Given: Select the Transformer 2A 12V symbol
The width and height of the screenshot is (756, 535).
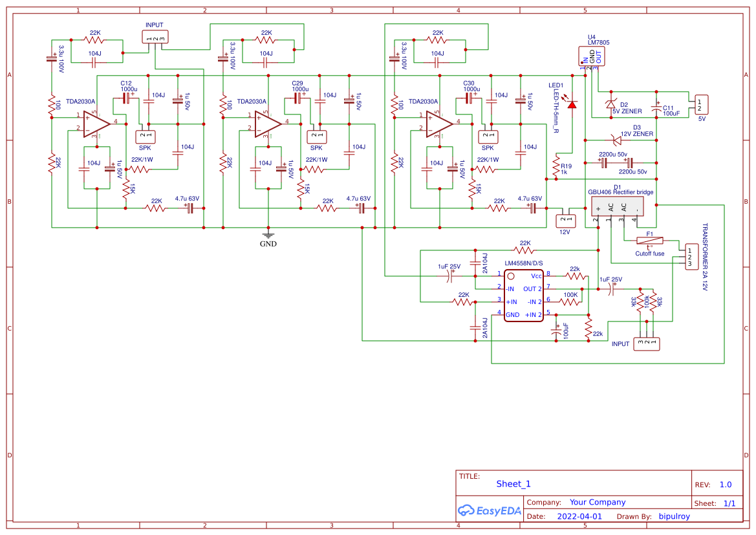Looking at the screenshot, I should coord(691,257).
